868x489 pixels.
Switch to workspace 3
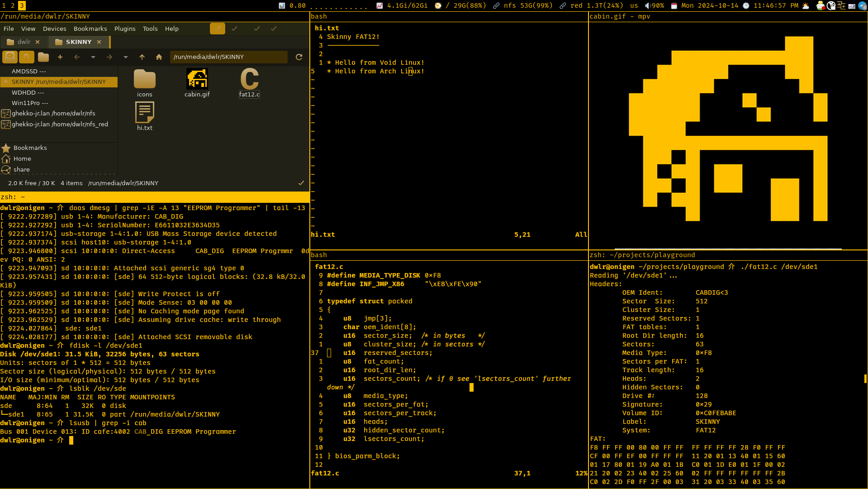point(22,5)
